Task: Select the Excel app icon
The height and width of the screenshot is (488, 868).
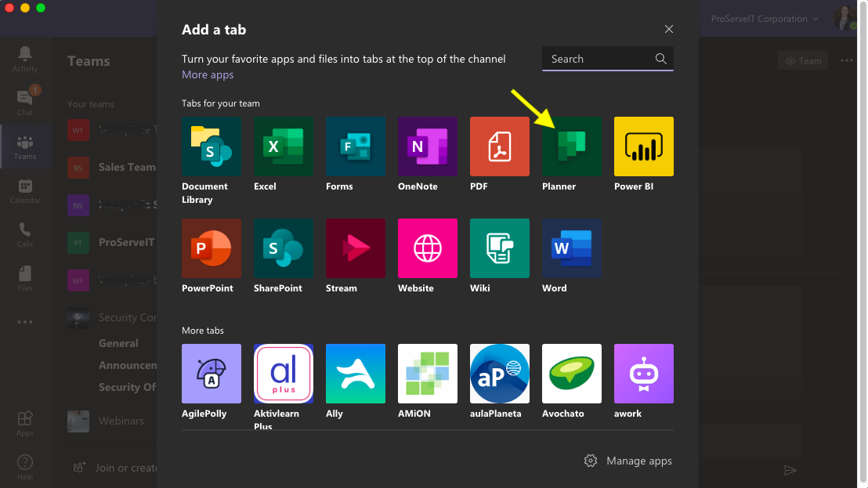Action: click(283, 146)
